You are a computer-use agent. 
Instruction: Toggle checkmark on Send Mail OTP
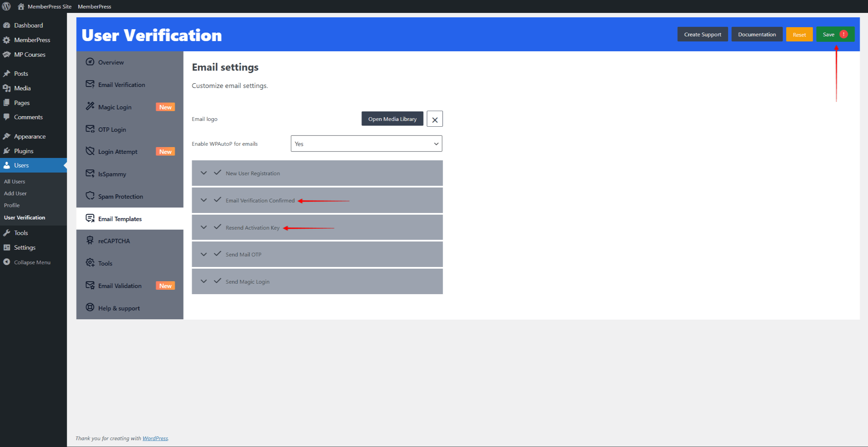pyautogui.click(x=217, y=254)
